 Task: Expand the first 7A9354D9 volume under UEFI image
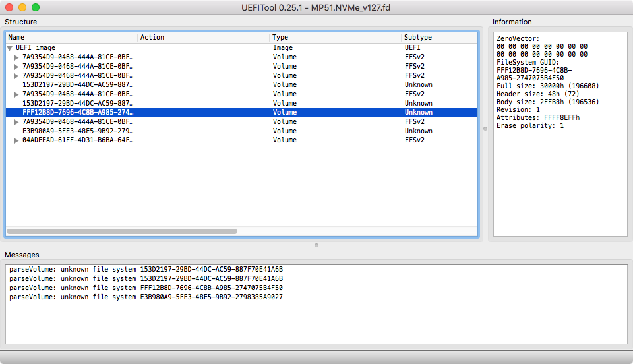click(x=16, y=57)
